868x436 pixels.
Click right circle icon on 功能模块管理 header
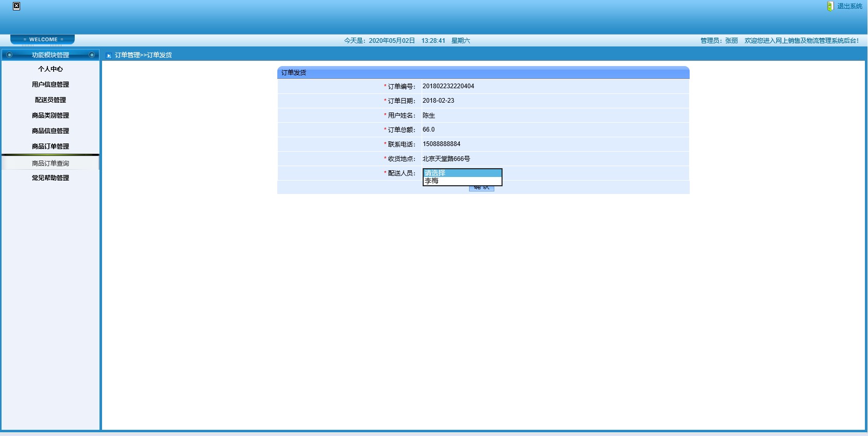(x=92, y=55)
